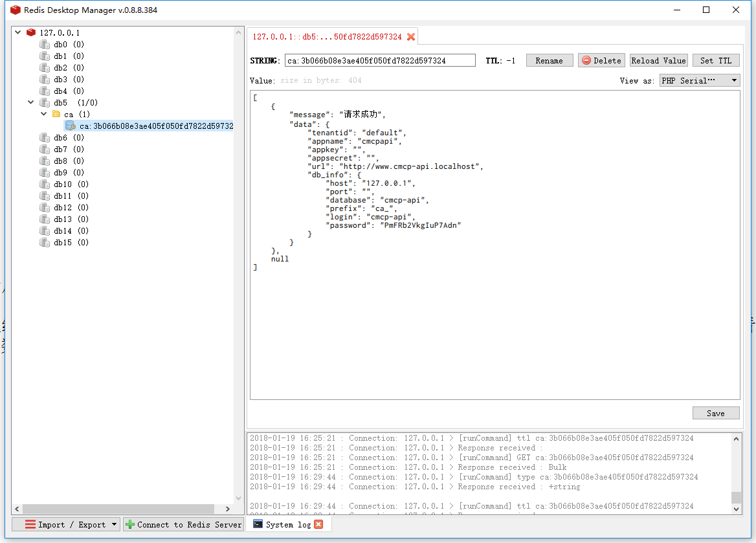The width and height of the screenshot is (756, 543).
Task: Close the db5 key tab
Action: [410, 37]
